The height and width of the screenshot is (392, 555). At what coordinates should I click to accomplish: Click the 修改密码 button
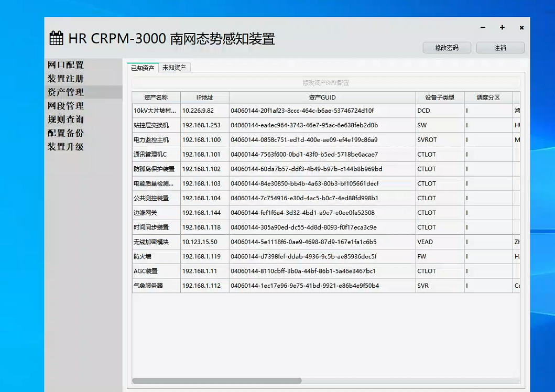[x=447, y=48]
